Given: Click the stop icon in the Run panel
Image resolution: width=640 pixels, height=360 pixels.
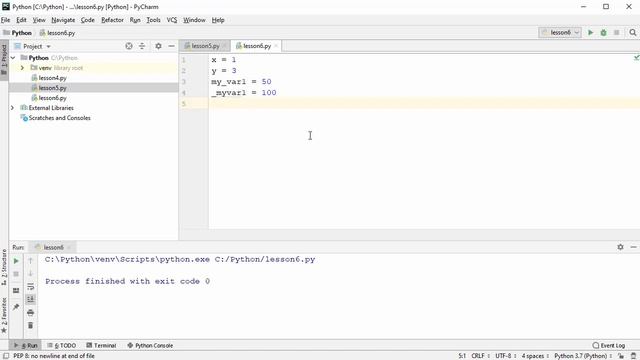Looking at the screenshot, I should tap(16, 274).
